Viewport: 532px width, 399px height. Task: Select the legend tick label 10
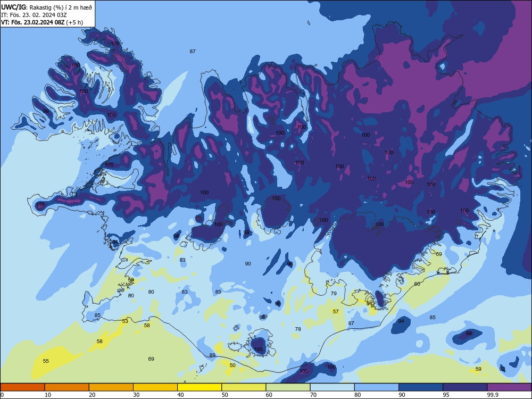click(x=48, y=395)
